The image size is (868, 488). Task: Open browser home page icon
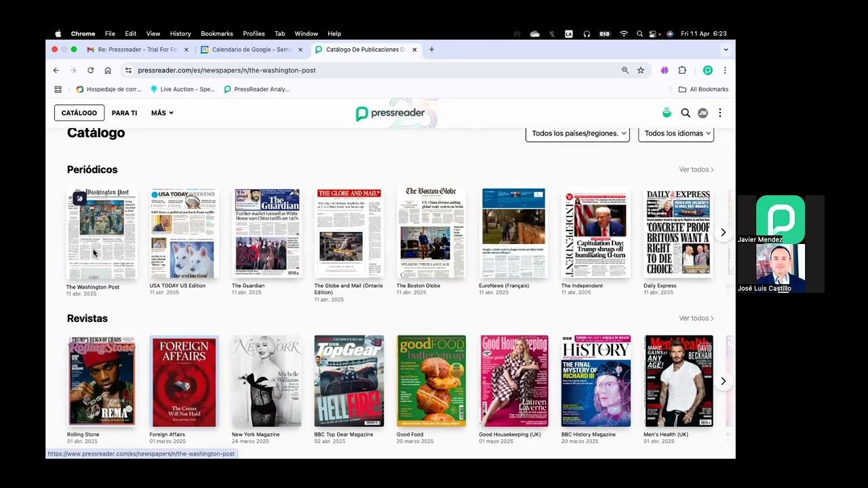108,70
